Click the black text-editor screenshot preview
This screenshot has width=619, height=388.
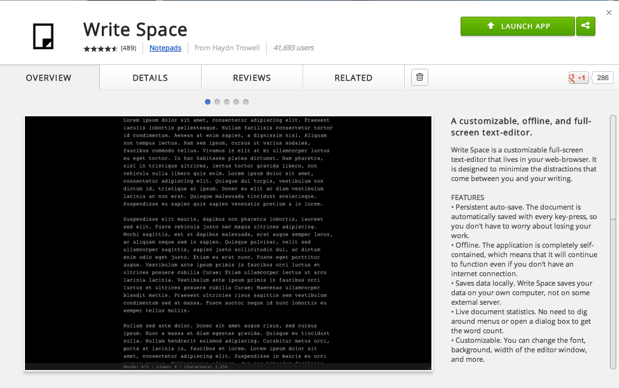pyautogui.click(x=228, y=243)
